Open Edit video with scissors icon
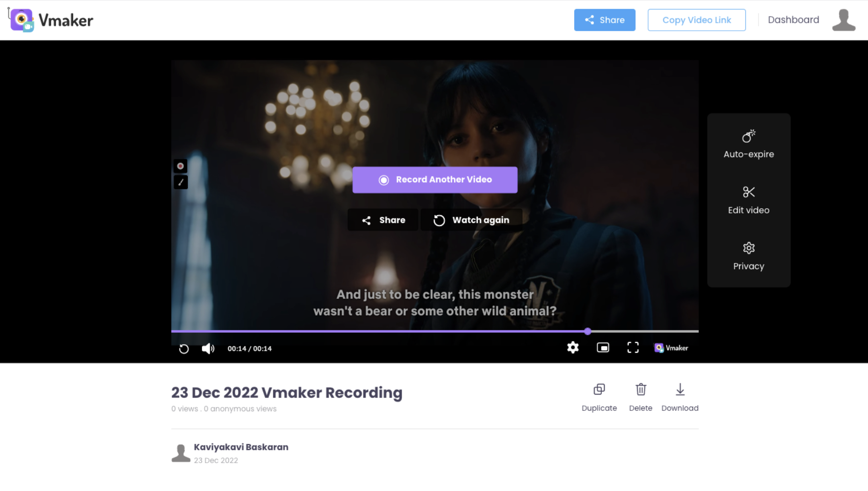Screen dimensions: 868x491 (x=748, y=201)
